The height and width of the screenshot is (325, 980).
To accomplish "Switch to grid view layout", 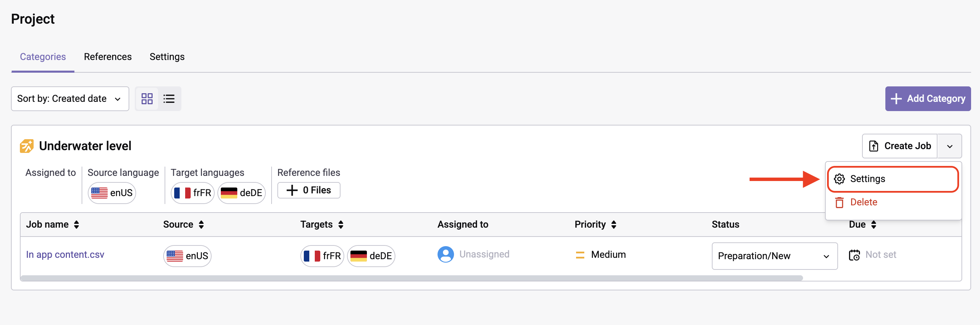I will point(147,99).
